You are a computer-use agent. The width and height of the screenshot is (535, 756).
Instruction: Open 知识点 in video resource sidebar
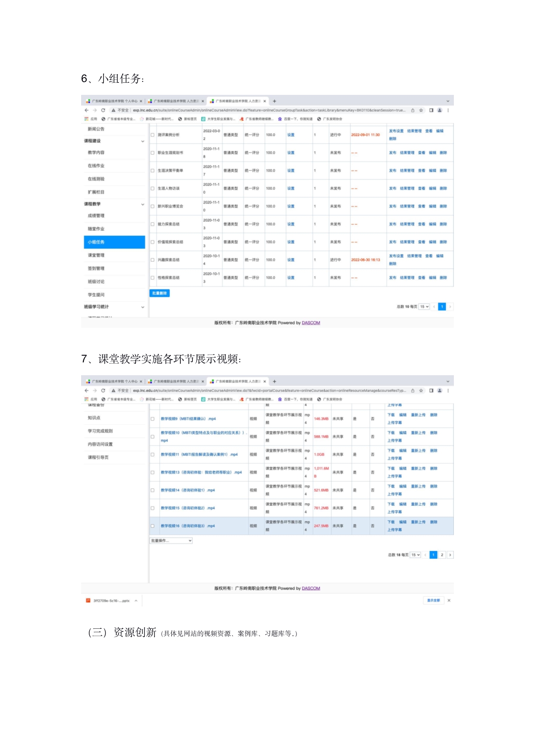tap(94, 418)
